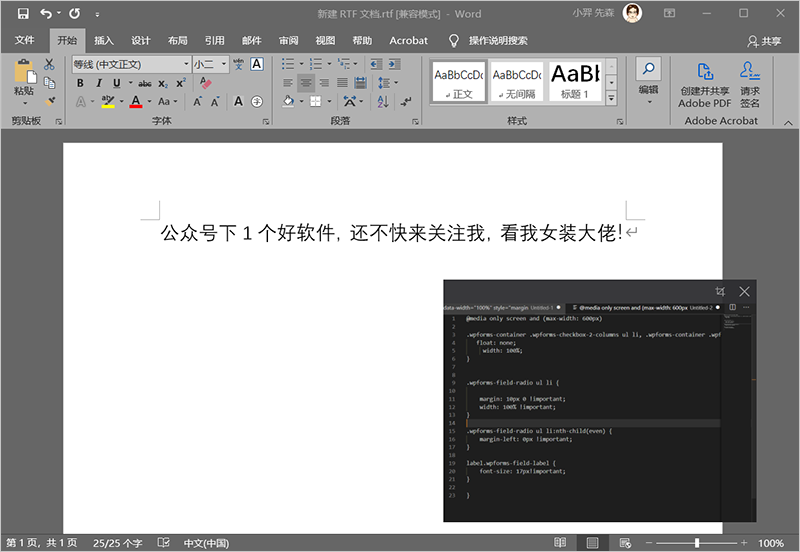Click the bullet list icon

(x=289, y=64)
